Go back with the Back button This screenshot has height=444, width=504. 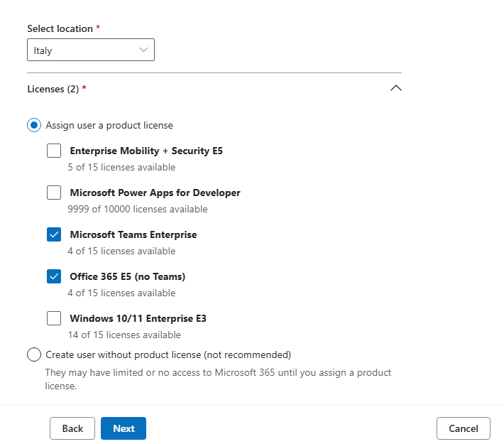click(72, 428)
